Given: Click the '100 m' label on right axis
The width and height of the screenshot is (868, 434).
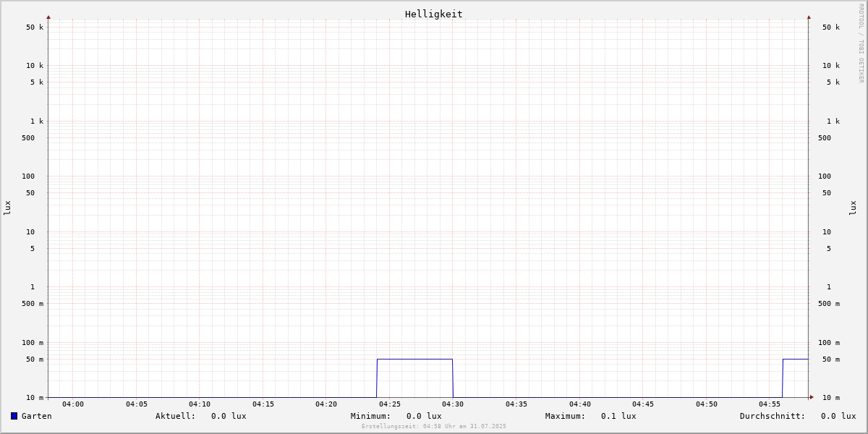Looking at the screenshot, I should coord(829,343).
